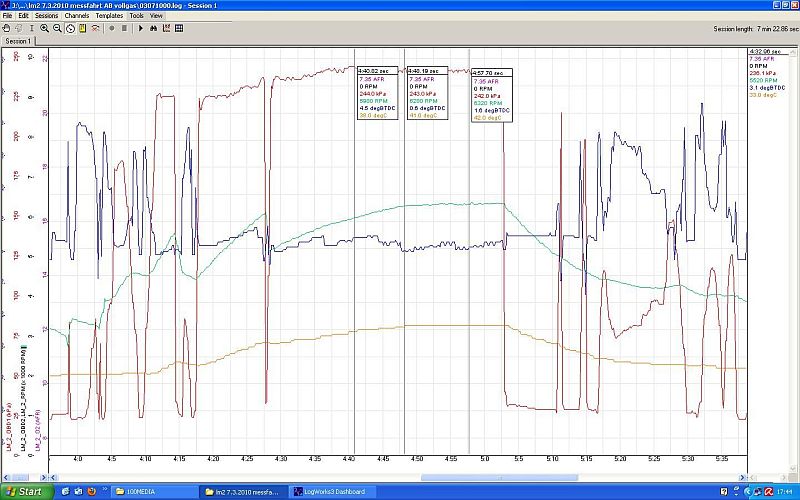Image resolution: width=800 pixels, height=500 pixels.
Task: Select the text cursor selection tool
Action: (32, 29)
